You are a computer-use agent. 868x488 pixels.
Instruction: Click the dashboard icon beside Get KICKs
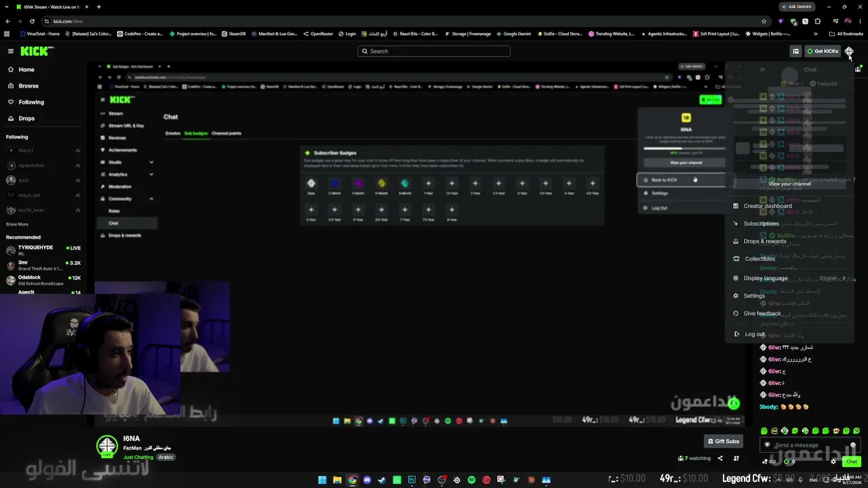pos(795,51)
